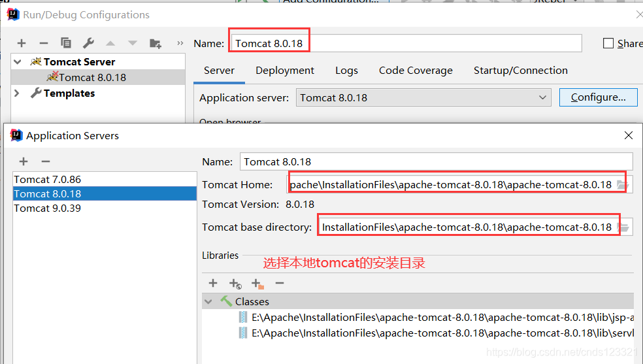Click the Templates label in tree
This screenshot has height=364, width=643.
coord(69,93)
